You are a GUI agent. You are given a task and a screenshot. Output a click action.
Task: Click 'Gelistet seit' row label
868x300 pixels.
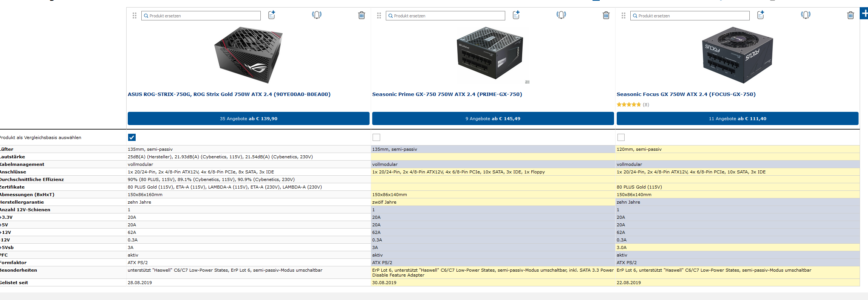(x=14, y=283)
